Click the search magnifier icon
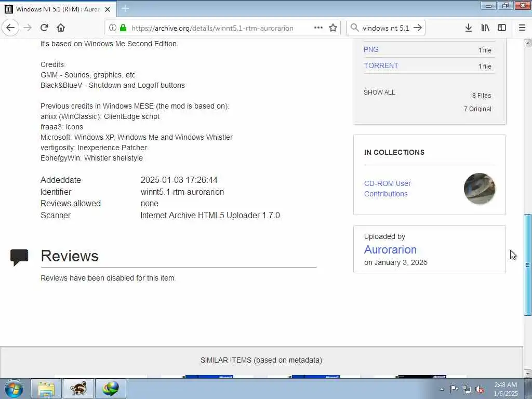The height and width of the screenshot is (399, 532). [354, 28]
